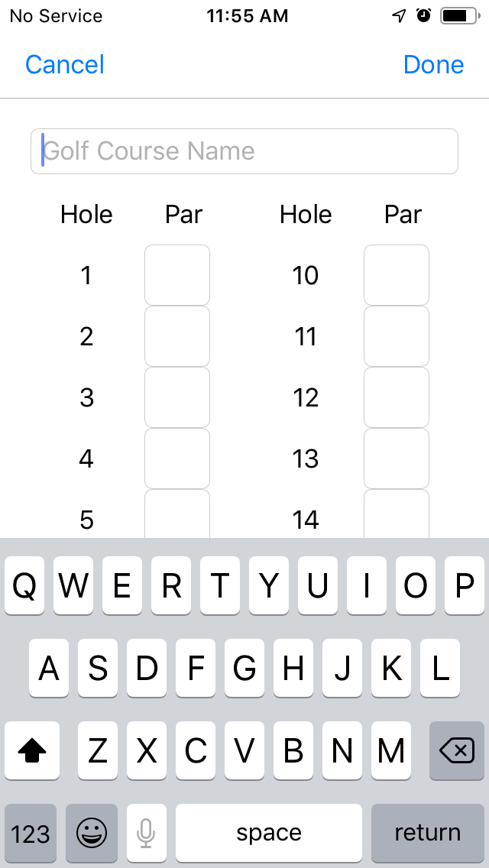Viewport: 489px width, 868px height.
Task: Open the emoji keyboard
Action: click(90, 833)
